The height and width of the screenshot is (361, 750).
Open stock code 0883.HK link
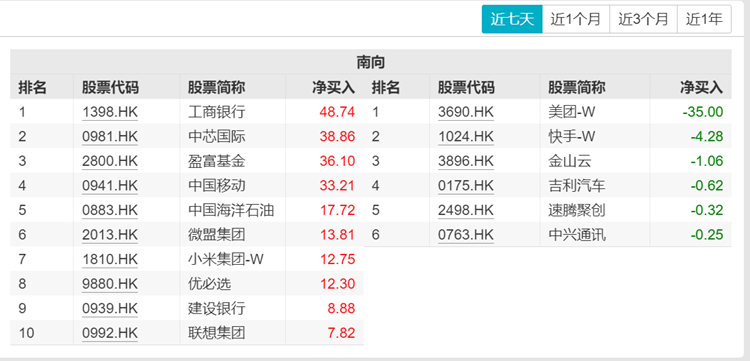pyautogui.click(x=110, y=210)
